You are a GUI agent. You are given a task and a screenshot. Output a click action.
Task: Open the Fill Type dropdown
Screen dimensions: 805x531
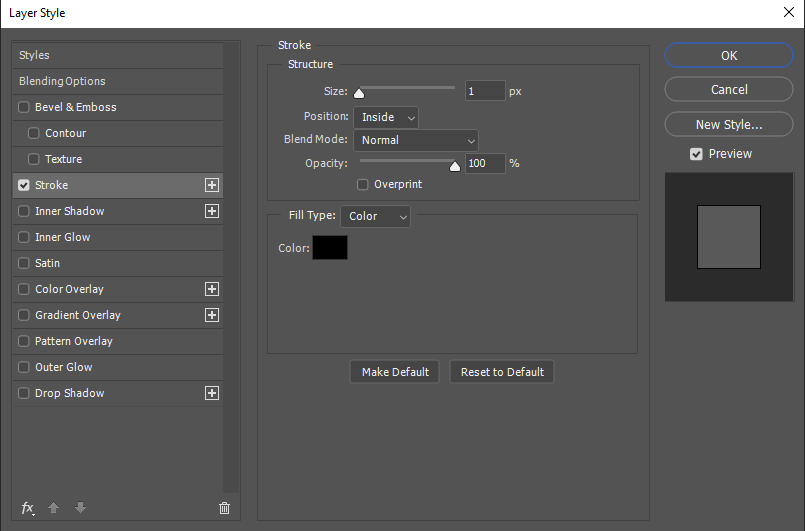coord(375,216)
